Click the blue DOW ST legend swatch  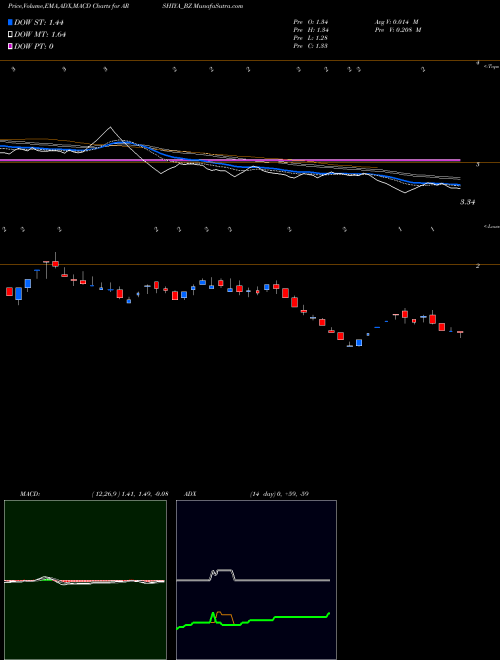[10, 22]
